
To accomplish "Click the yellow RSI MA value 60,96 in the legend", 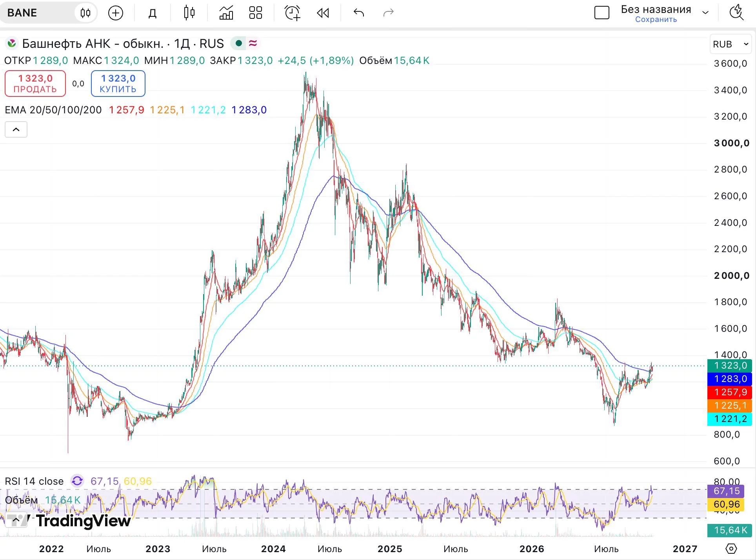I will (x=138, y=481).
